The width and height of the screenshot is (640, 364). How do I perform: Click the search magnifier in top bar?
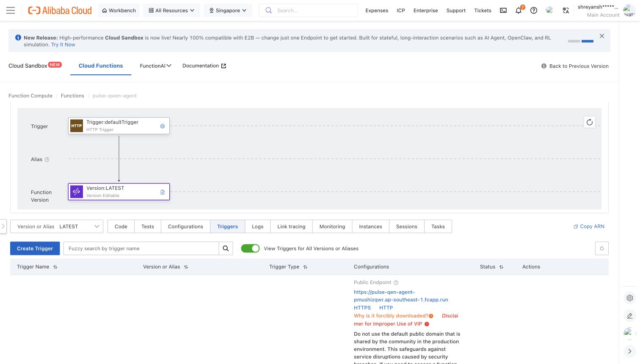point(268,11)
